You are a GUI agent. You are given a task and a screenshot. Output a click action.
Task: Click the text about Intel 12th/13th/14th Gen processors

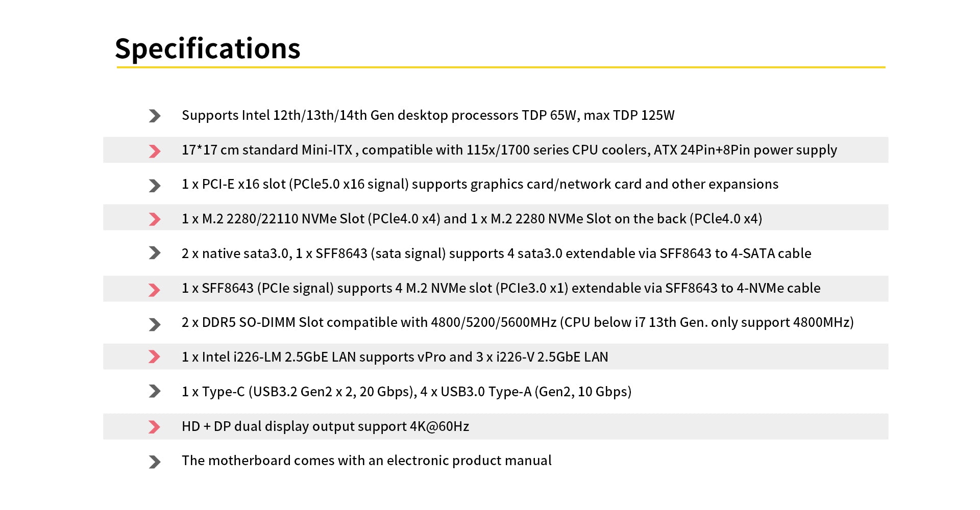pyautogui.click(x=428, y=115)
